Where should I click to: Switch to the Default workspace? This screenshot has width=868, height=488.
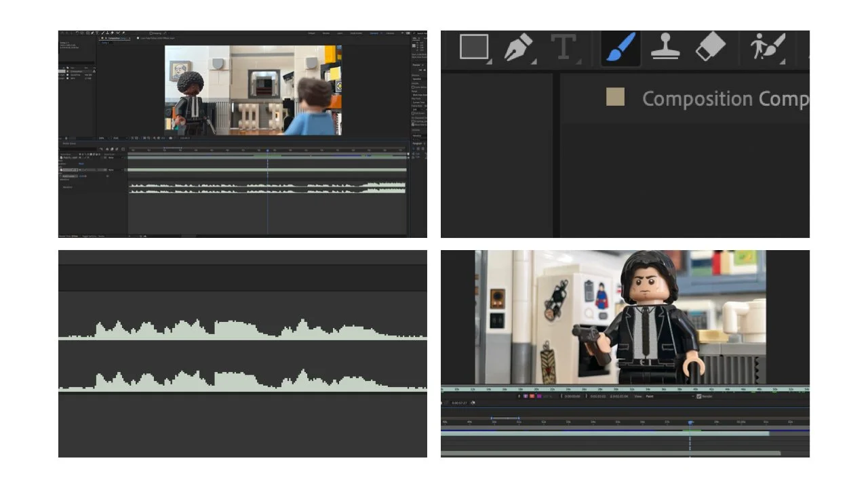pyautogui.click(x=311, y=33)
